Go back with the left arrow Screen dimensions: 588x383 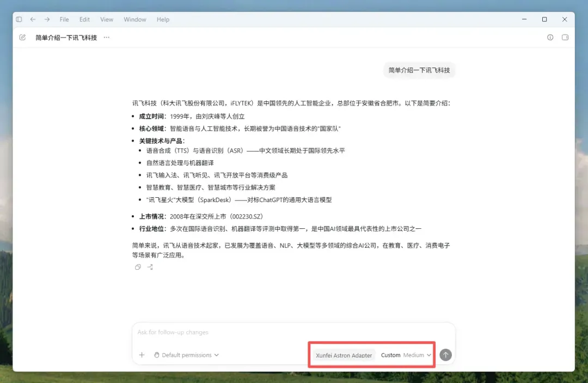(33, 20)
